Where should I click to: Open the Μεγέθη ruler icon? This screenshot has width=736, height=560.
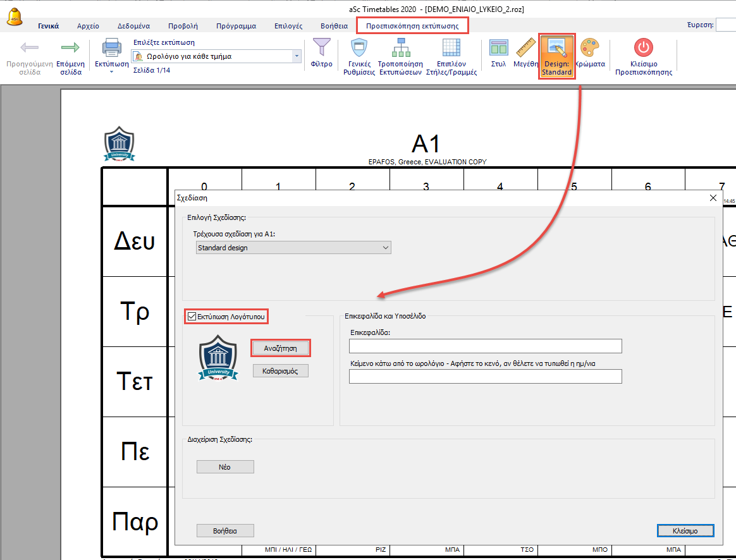point(525,49)
